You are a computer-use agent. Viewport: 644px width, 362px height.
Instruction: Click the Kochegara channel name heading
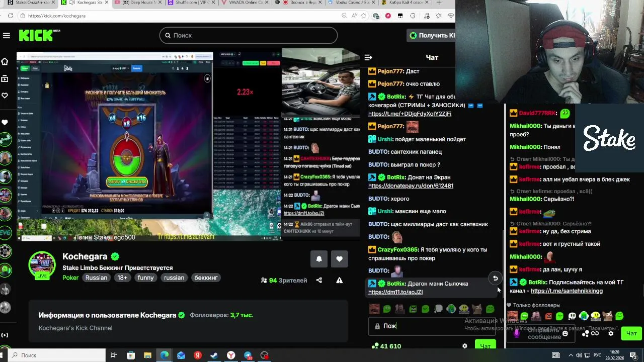pyautogui.click(x=85, y=256)
